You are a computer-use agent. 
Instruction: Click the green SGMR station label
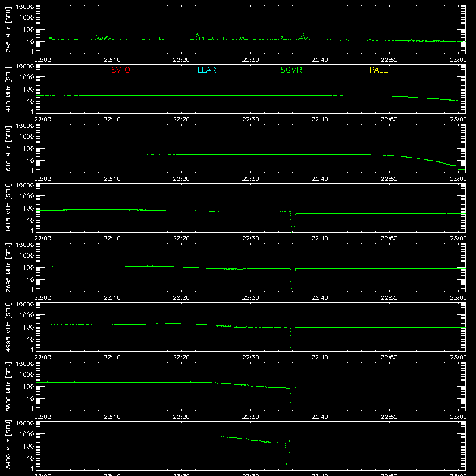point(291,70)
